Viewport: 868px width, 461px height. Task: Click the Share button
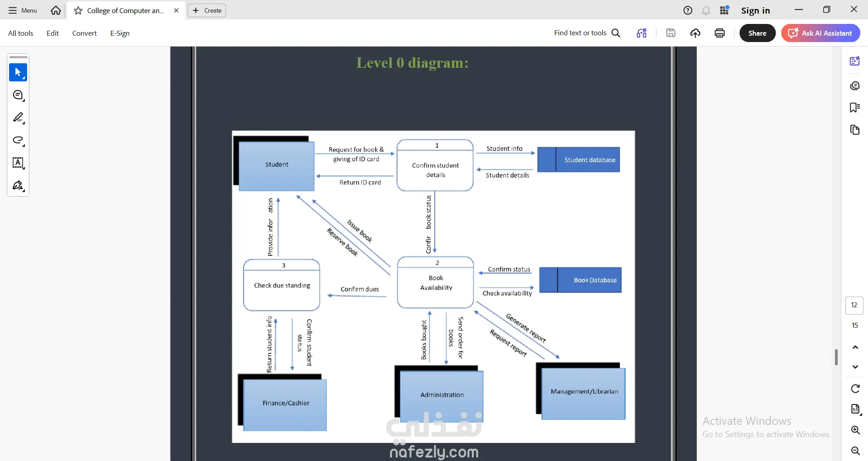tap(757, 33)
